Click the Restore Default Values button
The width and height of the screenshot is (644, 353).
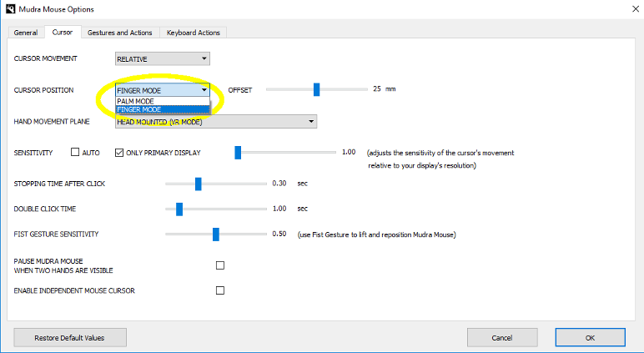(70, 337)
